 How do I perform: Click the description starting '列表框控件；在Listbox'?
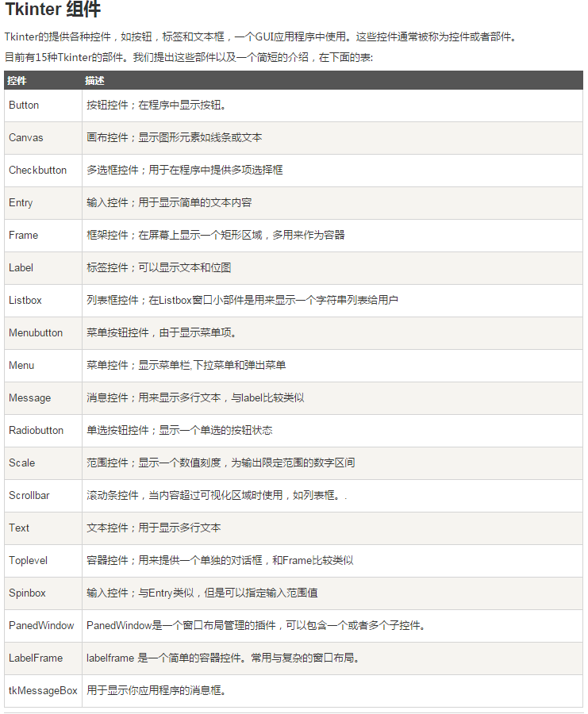pos(242,301)
